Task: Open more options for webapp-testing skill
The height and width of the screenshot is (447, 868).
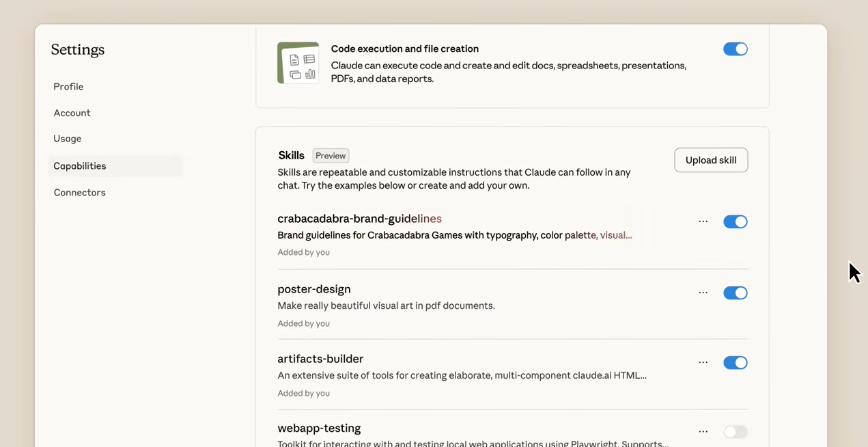Action: pos(703,432)
